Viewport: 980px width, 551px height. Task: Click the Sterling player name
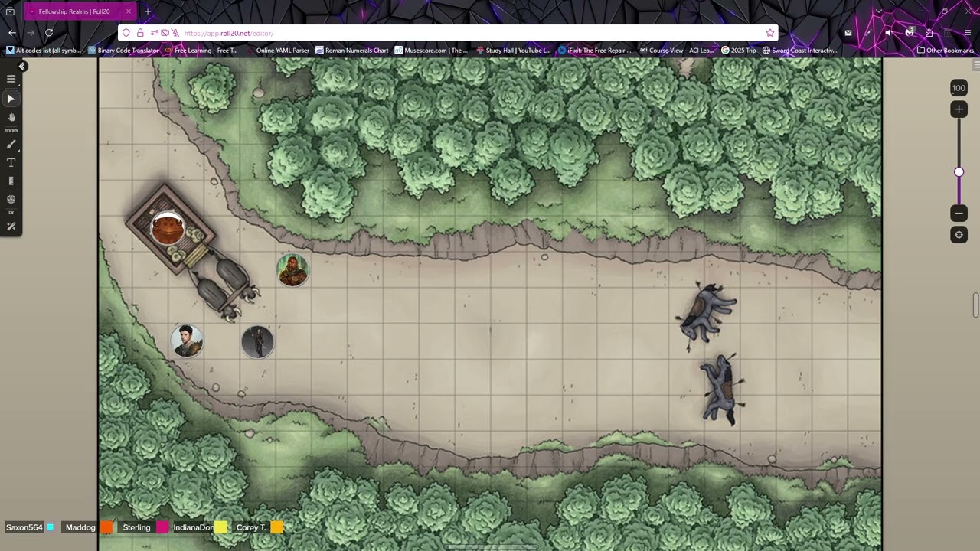[136, 527]
